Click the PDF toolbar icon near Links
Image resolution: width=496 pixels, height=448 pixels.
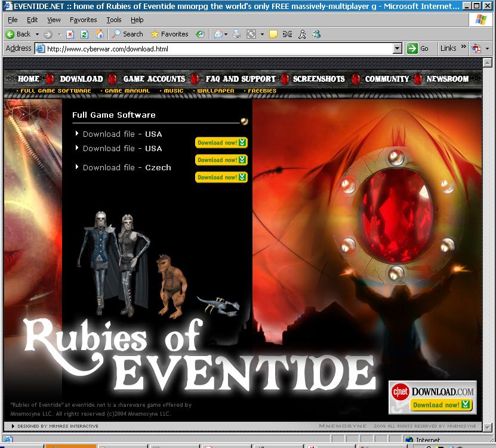coord(476,48)
